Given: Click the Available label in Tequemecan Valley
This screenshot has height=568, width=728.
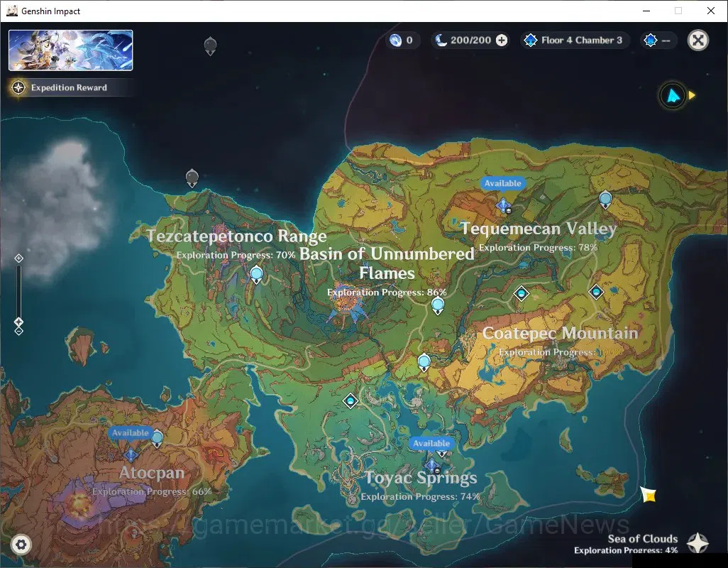Looking at the screenshot, I should 503,183.
